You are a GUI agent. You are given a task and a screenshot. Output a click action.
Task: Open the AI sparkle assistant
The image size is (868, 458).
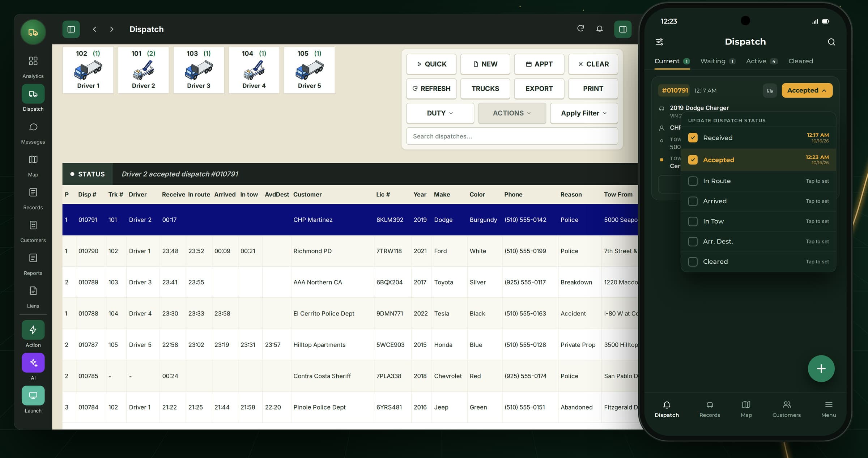[33, 362]
